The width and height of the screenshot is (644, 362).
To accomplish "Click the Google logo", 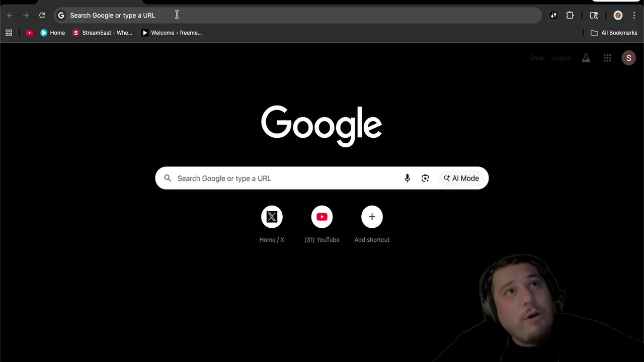I will (321, 126).
